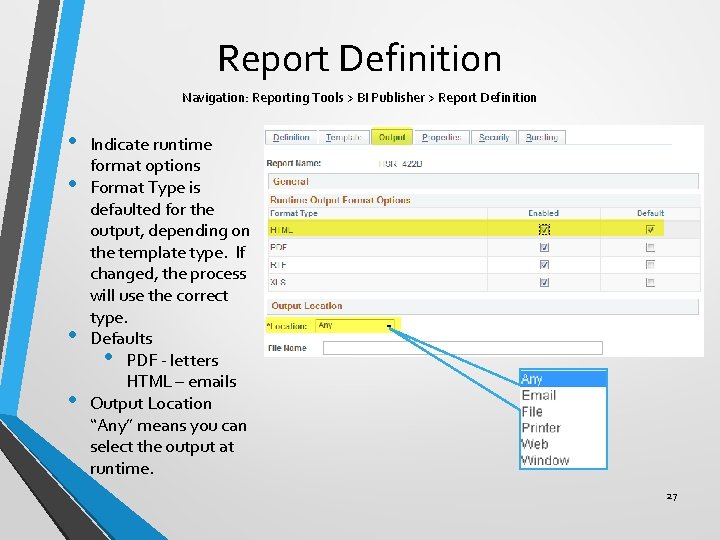Click the XLS format row label
Image resolution: width=720 pixels, height=540 pixels.
[x=278, y=282]
